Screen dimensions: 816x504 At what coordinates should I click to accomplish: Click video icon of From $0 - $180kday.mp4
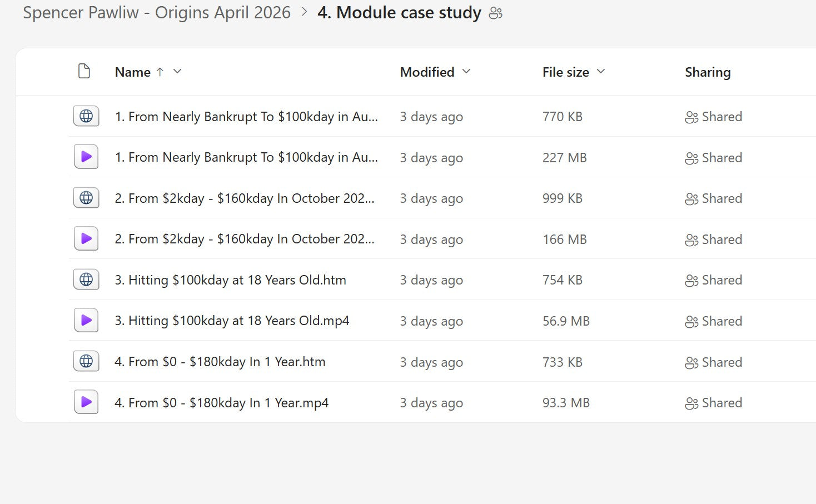point(86,402)
